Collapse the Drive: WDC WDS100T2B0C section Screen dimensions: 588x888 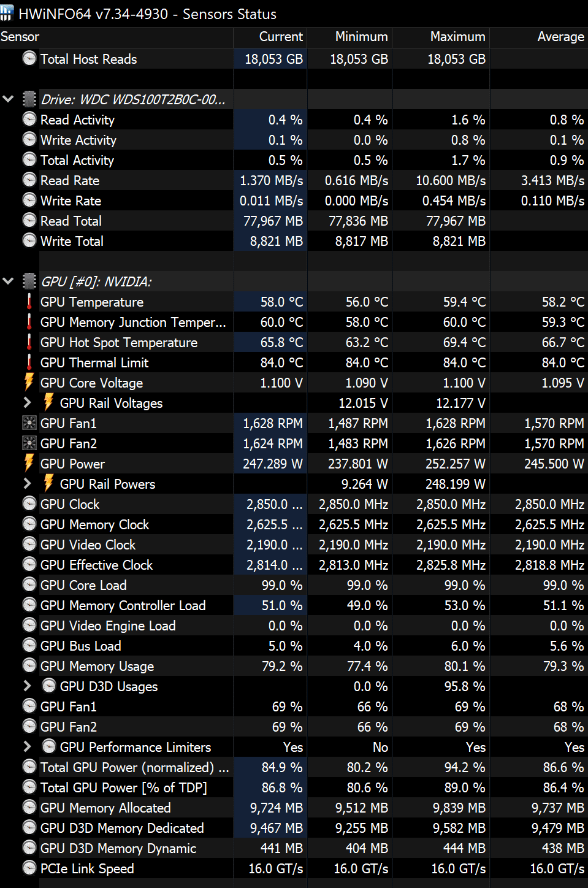(8, 99)
